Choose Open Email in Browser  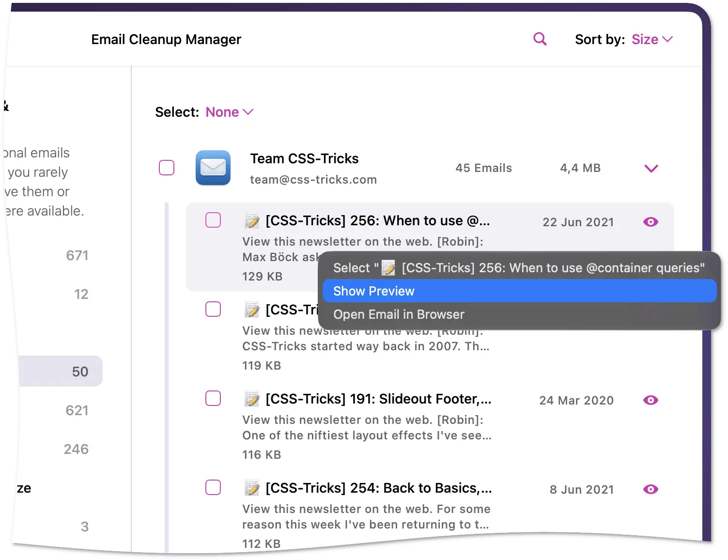point(519,314)
